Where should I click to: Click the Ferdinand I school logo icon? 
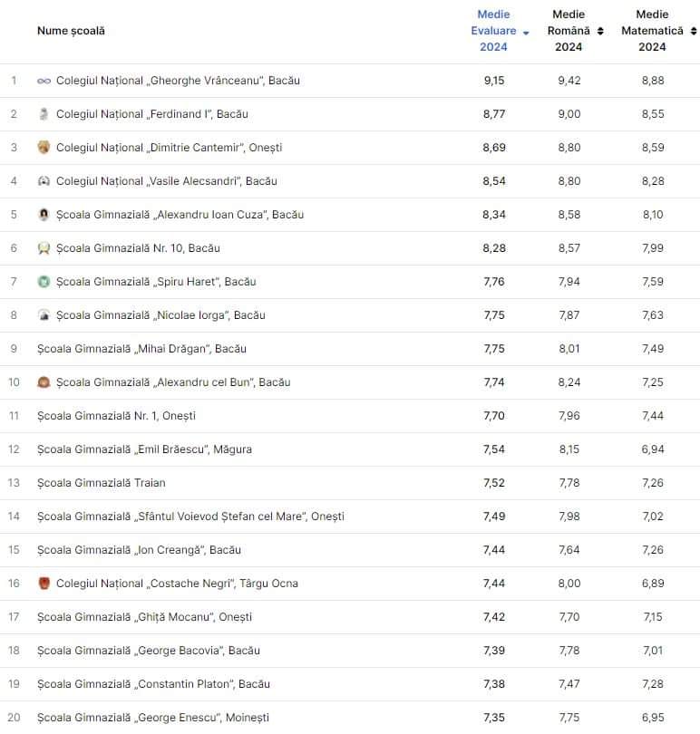click(44, 114)
